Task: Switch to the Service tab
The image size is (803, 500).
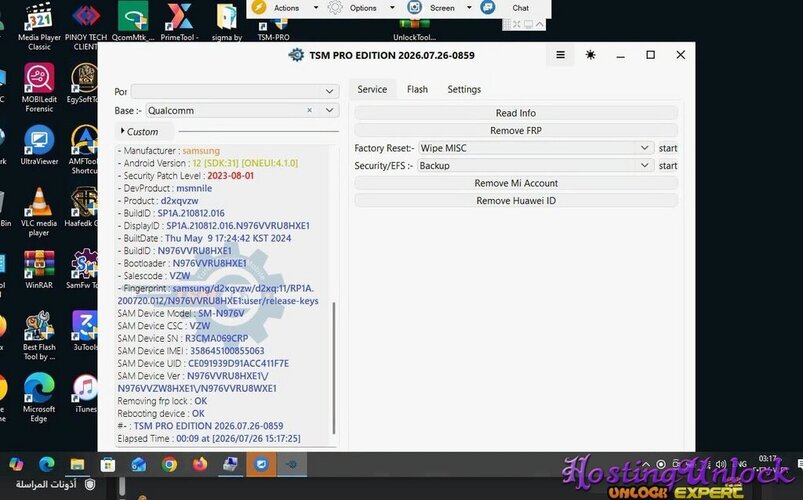Action: 372,89
